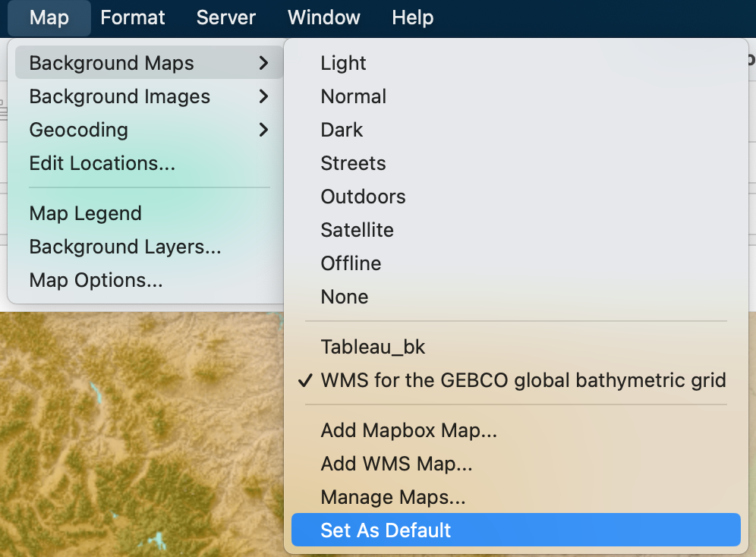The height and width of the screenshot is (557, 756).
Task: Open the Server menu
Action: click(225, 17)
